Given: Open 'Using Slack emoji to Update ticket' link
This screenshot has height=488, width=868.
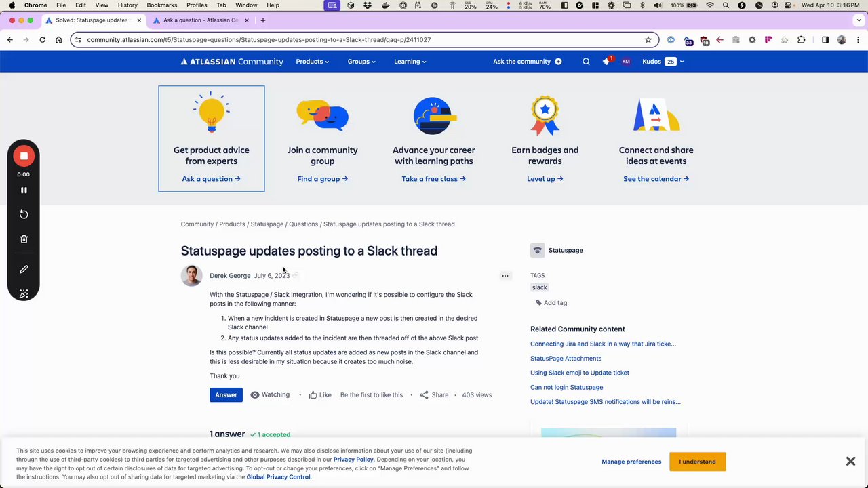Looking at the screenshot, I should pyautogui.click(x=580, y=373).
